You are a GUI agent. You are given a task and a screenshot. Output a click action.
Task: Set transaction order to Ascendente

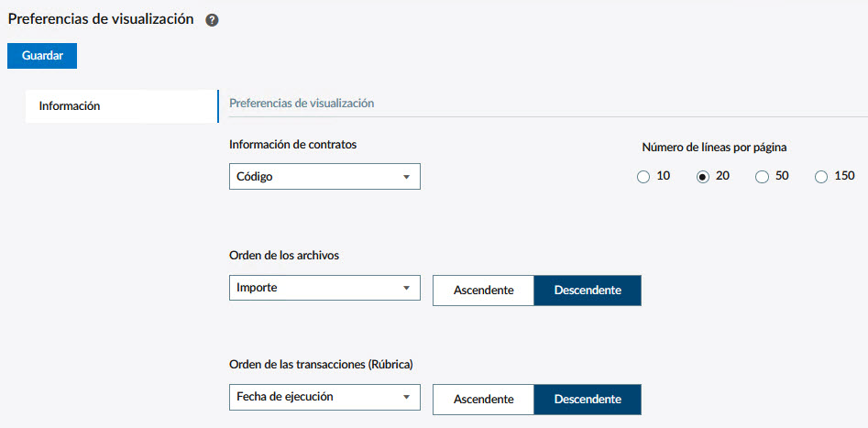(483, 400)
